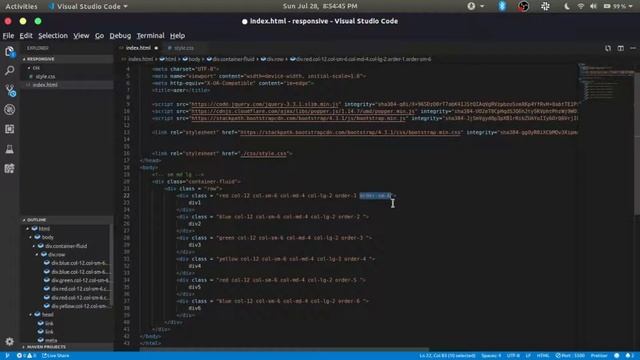The image size is (640, 360).
Task: Click the Spaces: 4 indentation status item
Action: pyautogui.click(x=491, y=356)
